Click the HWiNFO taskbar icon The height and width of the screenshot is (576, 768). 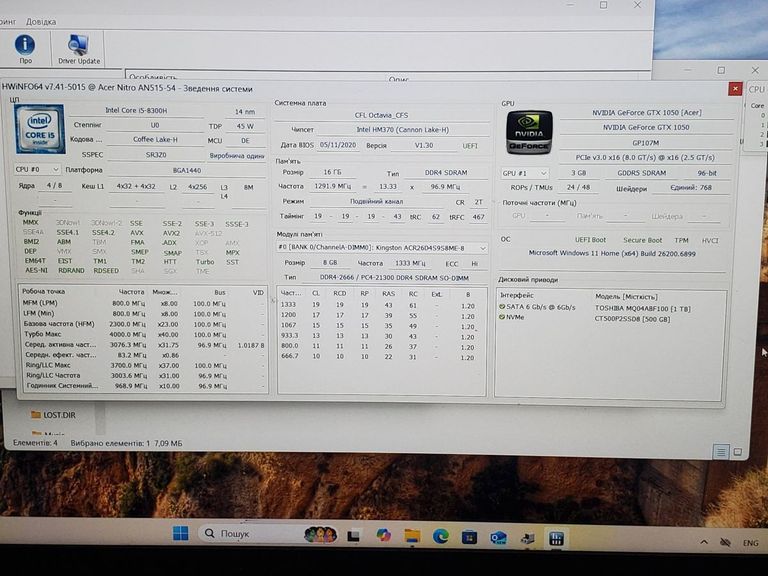(556, 539)
